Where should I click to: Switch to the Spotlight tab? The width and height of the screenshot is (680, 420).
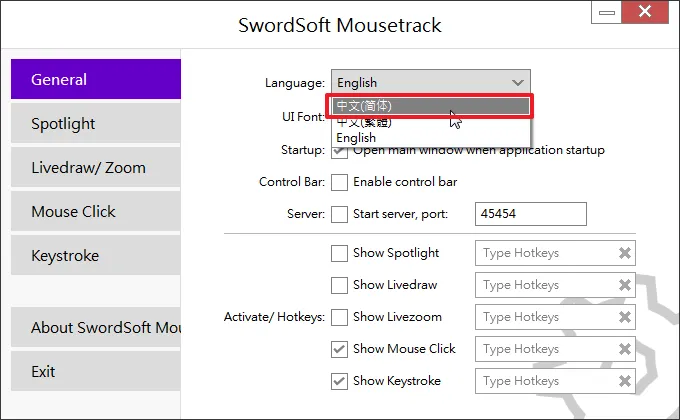[96, 124]
